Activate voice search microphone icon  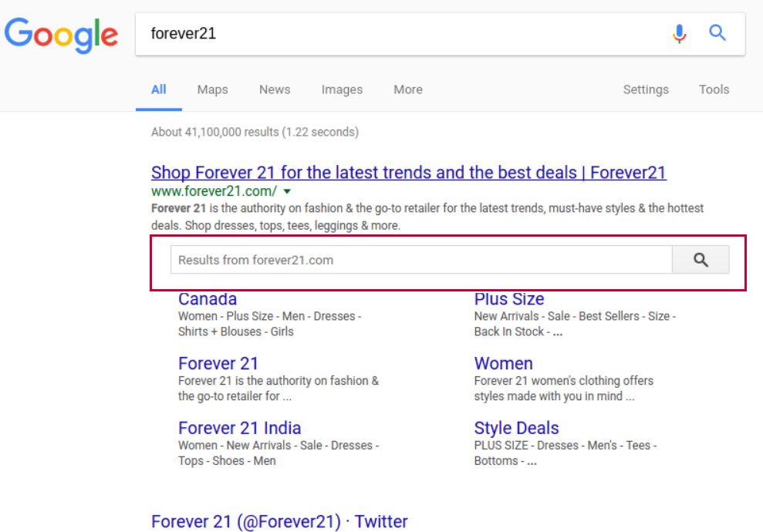pyautogui.click(x=680, y=34)
